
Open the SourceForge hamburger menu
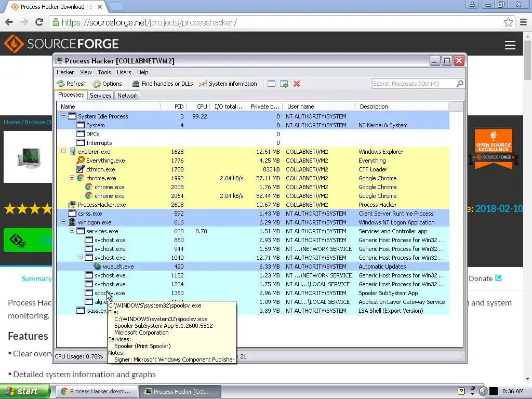510,45
